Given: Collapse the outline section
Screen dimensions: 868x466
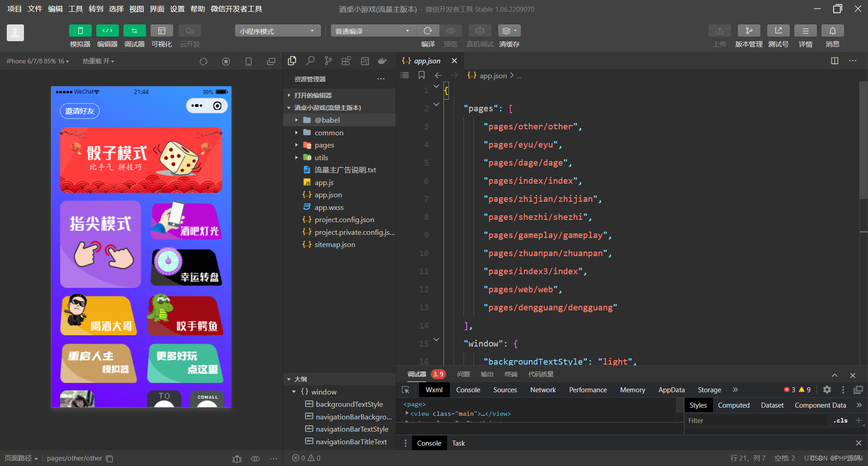Looking at the screenshot, I should tap(339, 379).
